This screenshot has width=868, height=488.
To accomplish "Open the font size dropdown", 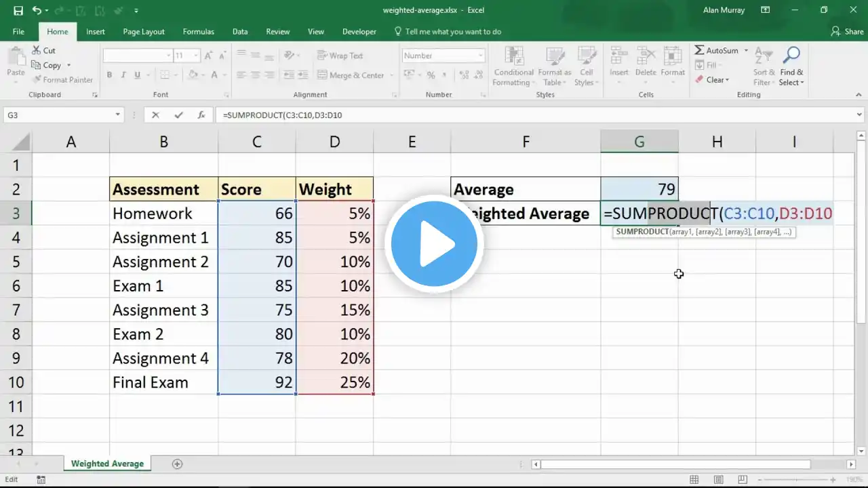I will click(196, 56).
